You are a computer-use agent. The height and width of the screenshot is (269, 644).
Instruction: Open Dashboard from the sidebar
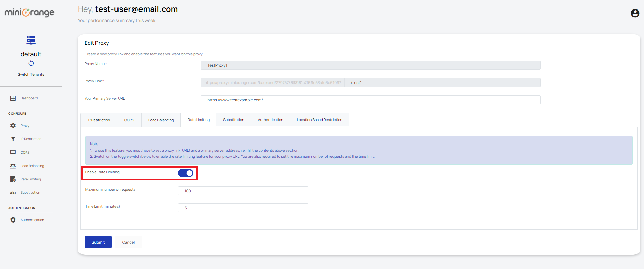click(29, 98)
